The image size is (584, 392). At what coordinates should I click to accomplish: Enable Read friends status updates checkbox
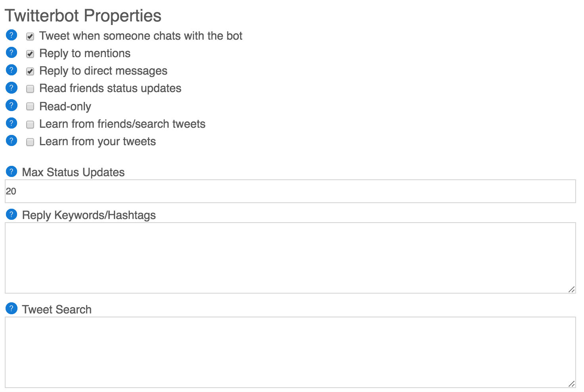coord(30,89)
